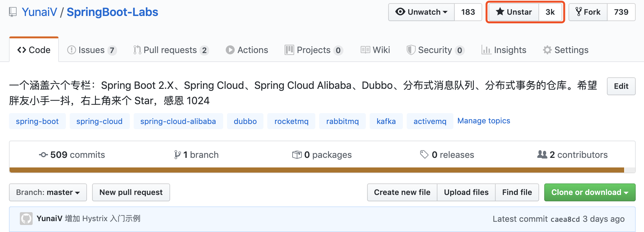The image size is (644, 232).
Task: Select the rocketmq topic tag
Action: point(291,121)
